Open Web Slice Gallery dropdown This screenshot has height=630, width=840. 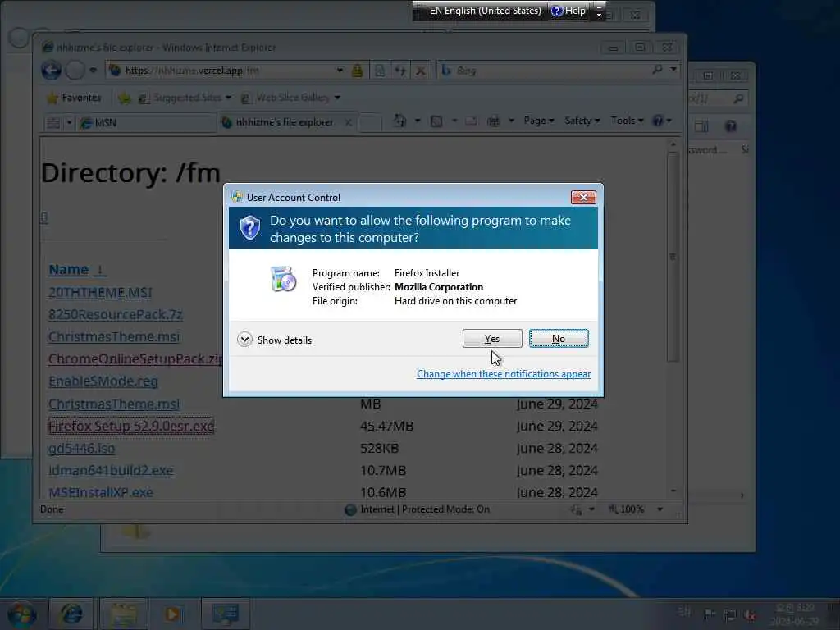click(290, 98)
